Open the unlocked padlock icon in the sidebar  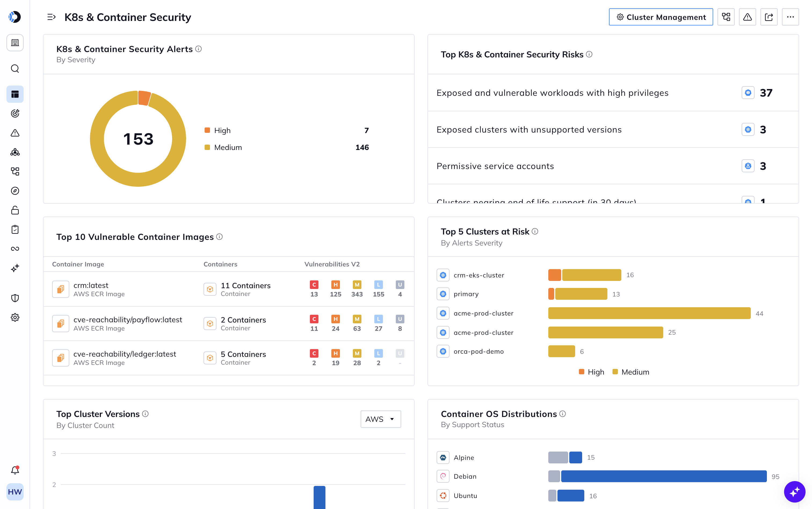click(x=15, y=210)
